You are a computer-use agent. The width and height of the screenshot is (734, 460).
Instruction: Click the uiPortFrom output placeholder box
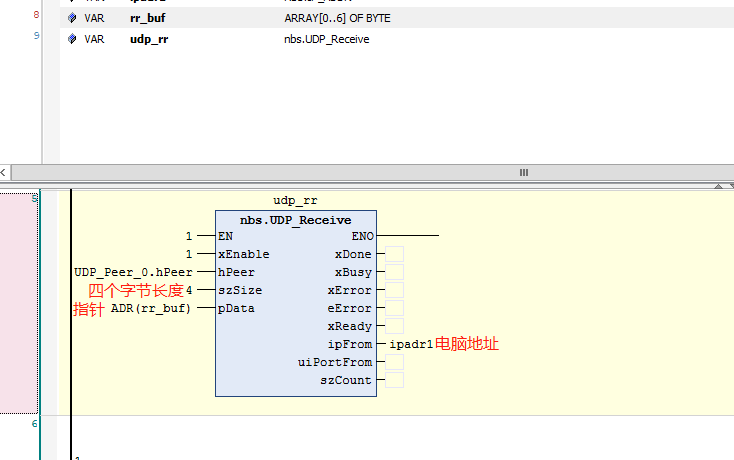pyautogui.click(x=394, y=362)
